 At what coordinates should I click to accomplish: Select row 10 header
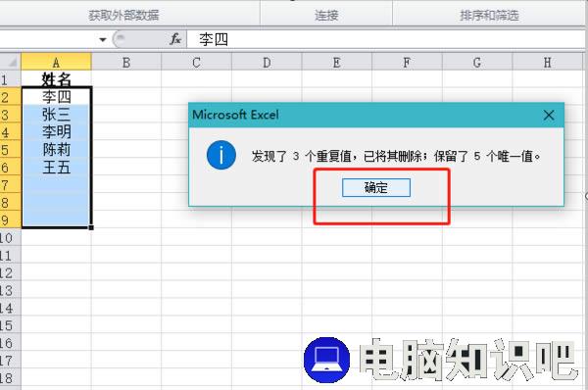pyautogui.click(x=11, y=238)
